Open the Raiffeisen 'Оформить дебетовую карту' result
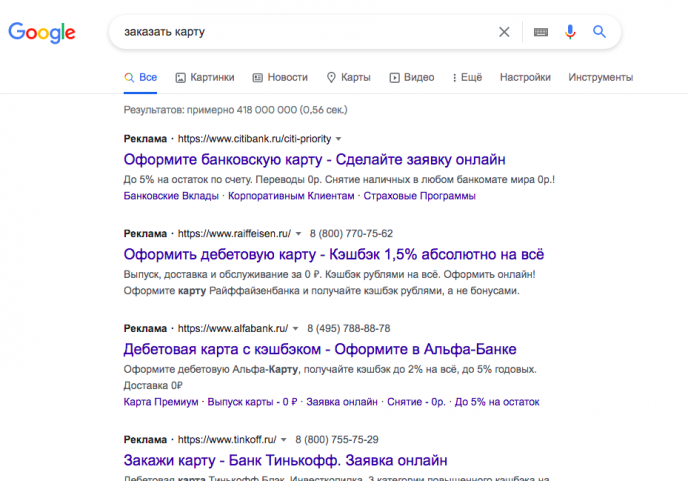 [x=333, y=254]
